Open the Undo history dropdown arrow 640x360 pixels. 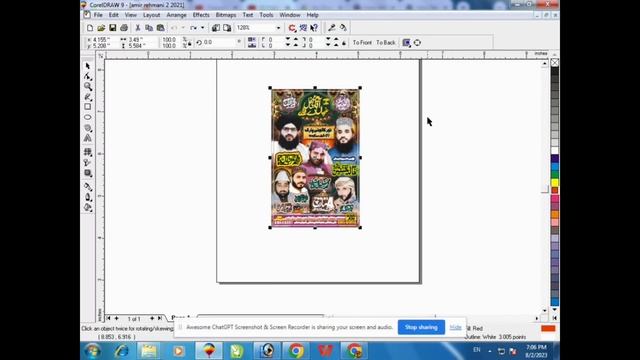pos(183,28)
